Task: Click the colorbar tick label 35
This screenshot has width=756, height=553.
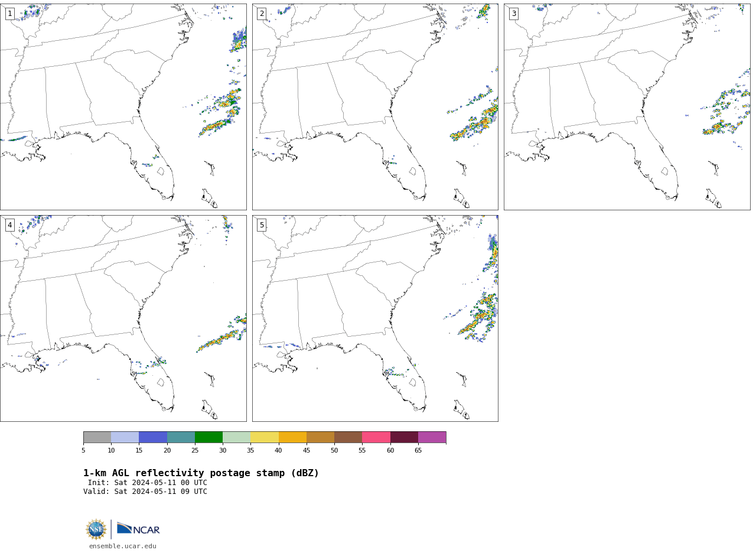Action: (250, 451)
